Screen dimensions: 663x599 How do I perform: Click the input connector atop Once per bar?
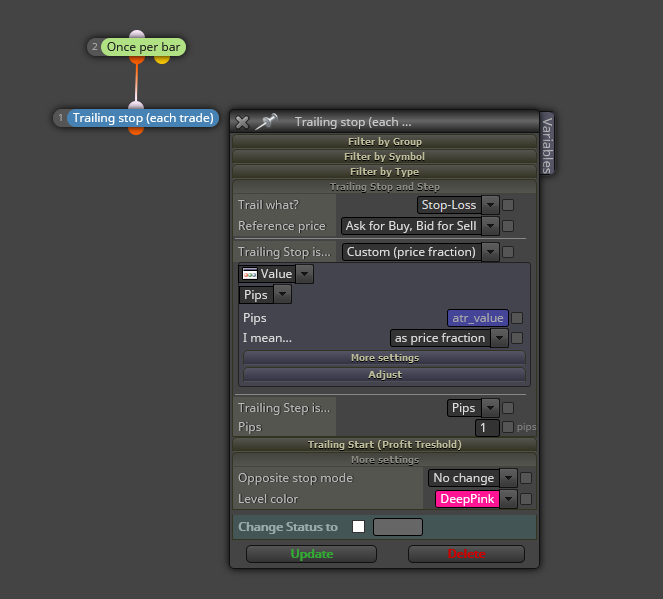[x=137, y=34]
